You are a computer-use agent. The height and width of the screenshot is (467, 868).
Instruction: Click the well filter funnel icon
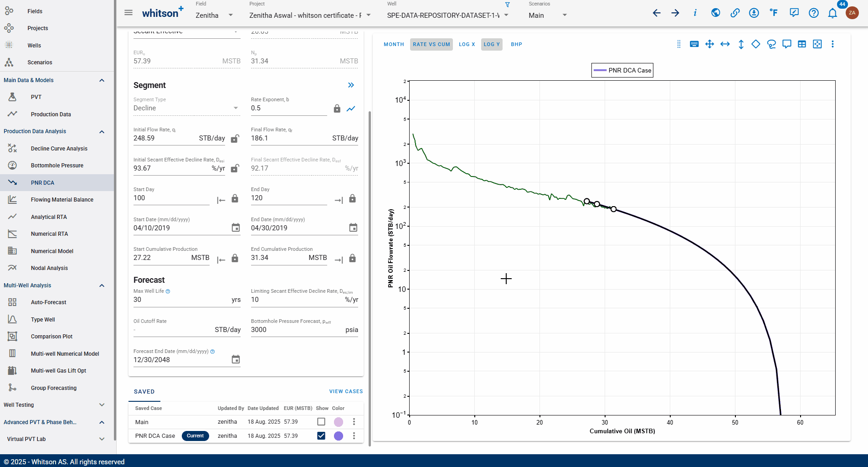508,5
